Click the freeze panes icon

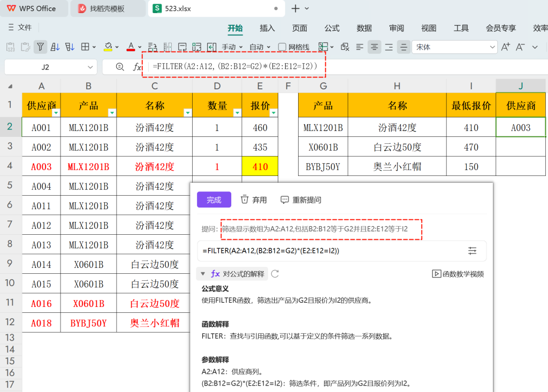(323, 47)
